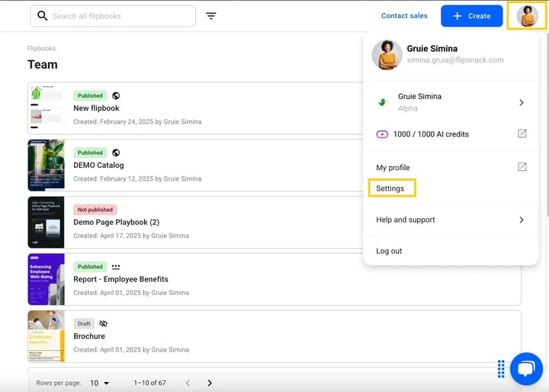Click the dotted grid handle beside chat

[501, 369]
